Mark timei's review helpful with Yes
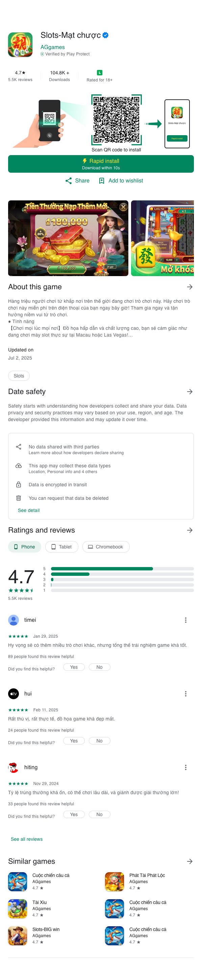Image resolution: width=202 pixels, height=980 pixels. [x=74, y=667]
